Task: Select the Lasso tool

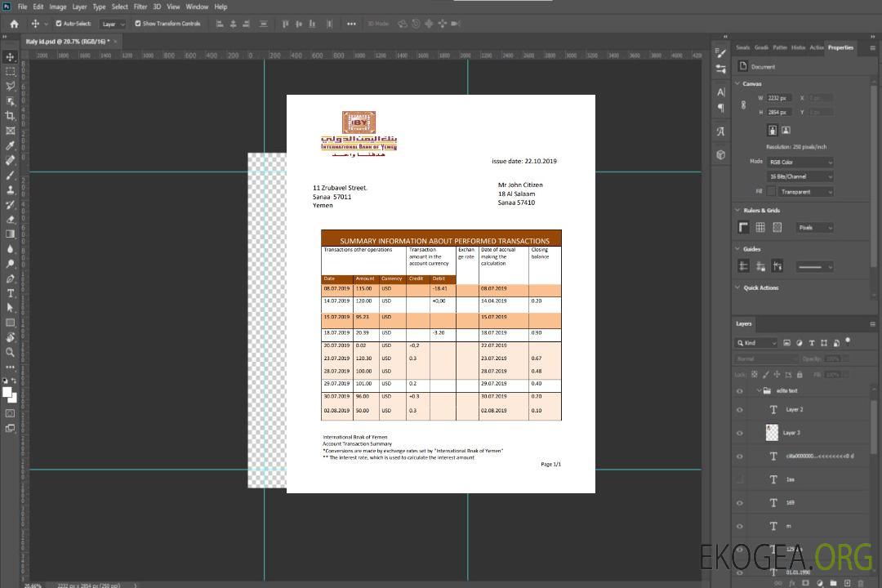Action: click(11, 86)
